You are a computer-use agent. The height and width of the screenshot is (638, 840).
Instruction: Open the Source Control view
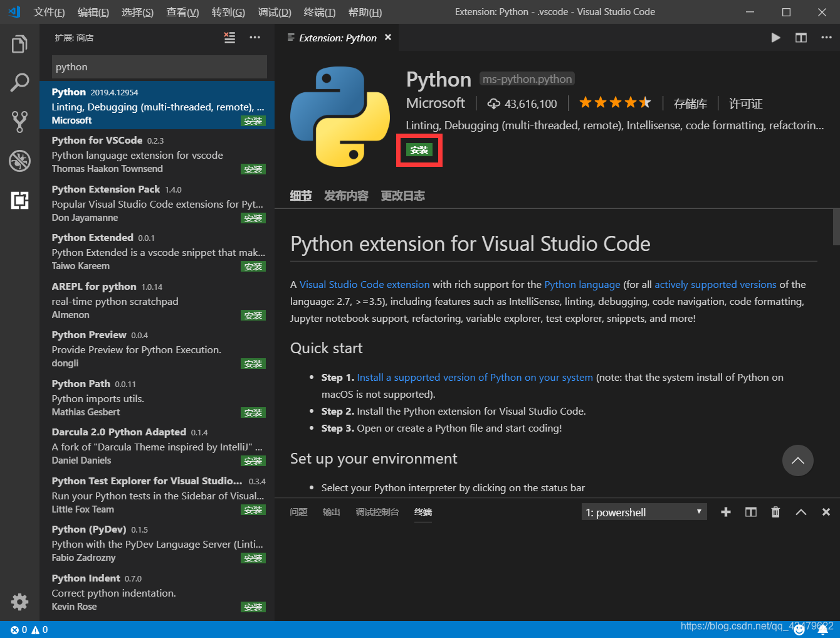click(x=19, y=121)
